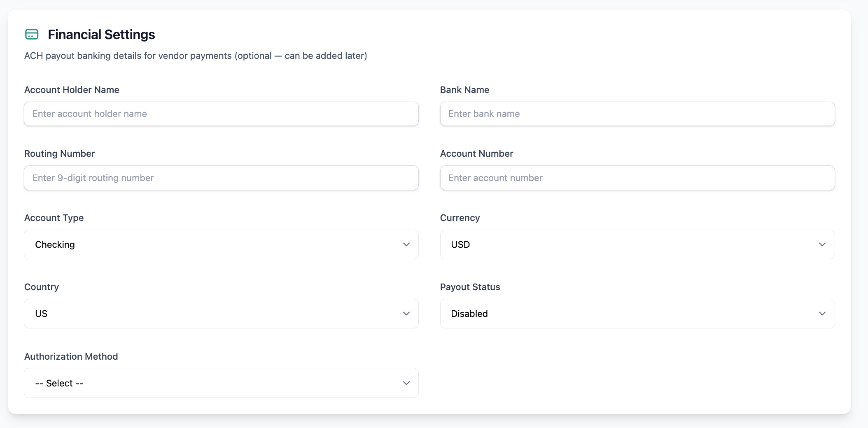This screenshot has height=428, width=868.
Task: Select the 9-digit routing number field
Action: pyautogui.click(x=221, y=178)
